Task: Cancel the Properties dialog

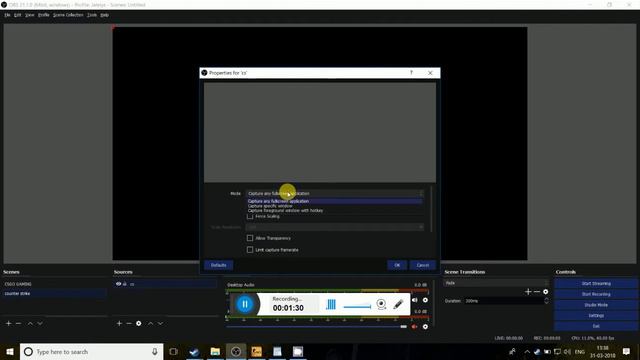Action: (x=423, y=265)
